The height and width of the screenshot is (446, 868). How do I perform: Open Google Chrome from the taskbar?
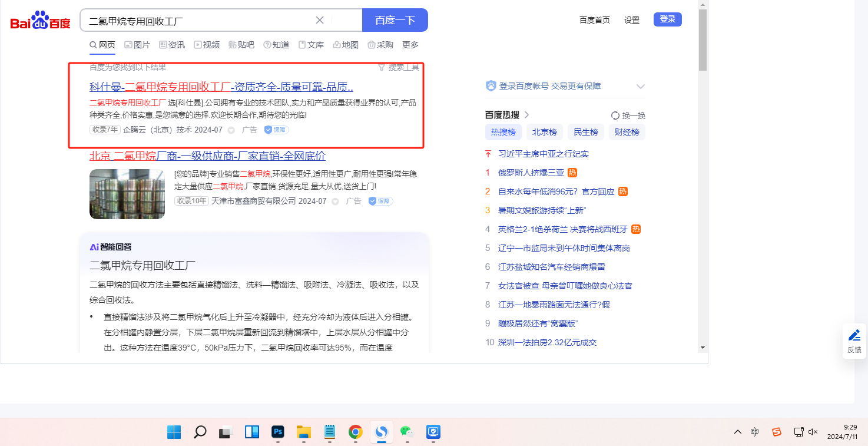[355, 432]
